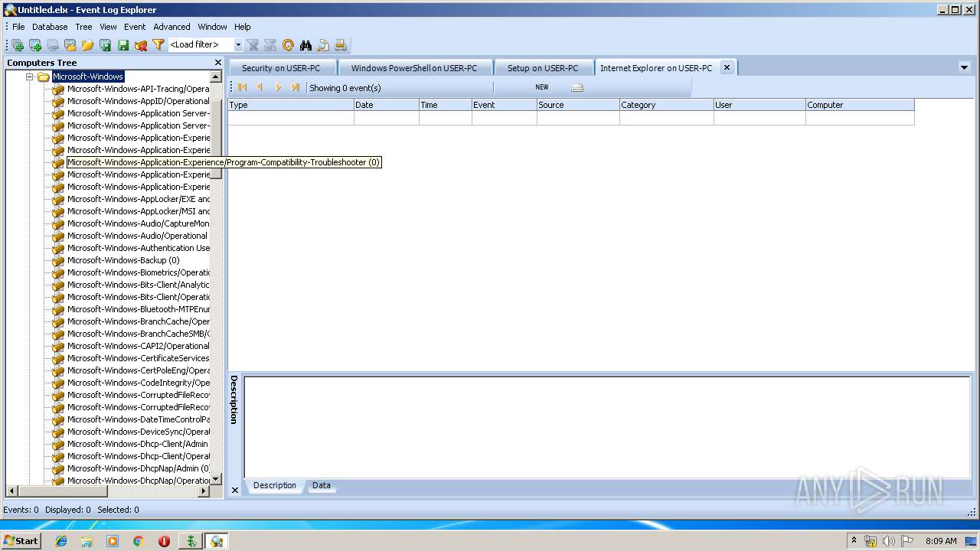Select Microsoft-Windows-DateTimeControlPanel log
The width and height of the screenshot is (980, 551).
[x=138, y=419]
